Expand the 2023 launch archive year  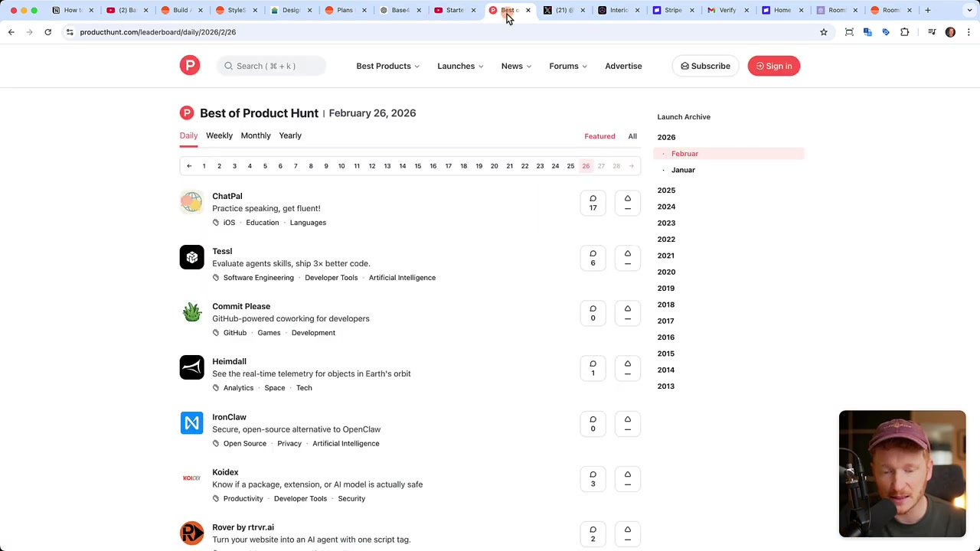666,223
